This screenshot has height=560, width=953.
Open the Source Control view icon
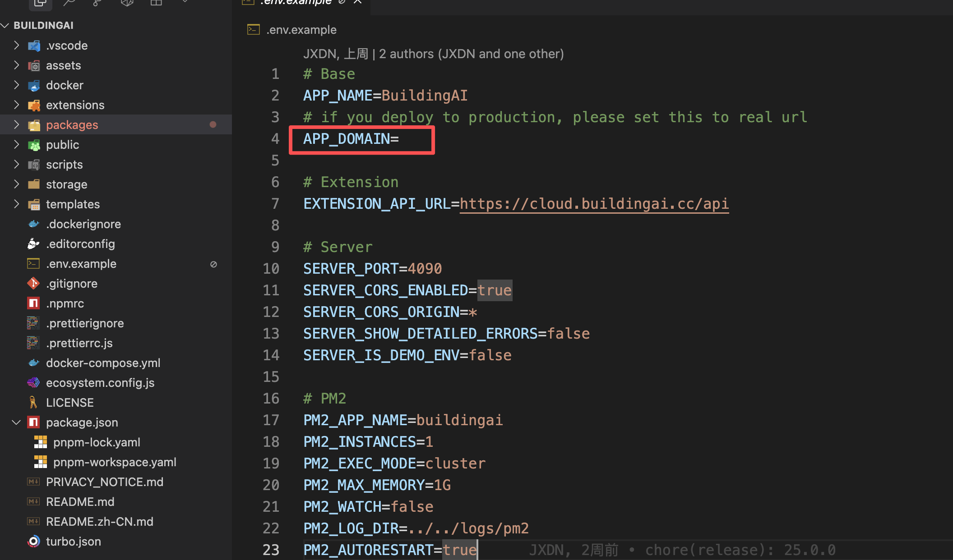97,3
